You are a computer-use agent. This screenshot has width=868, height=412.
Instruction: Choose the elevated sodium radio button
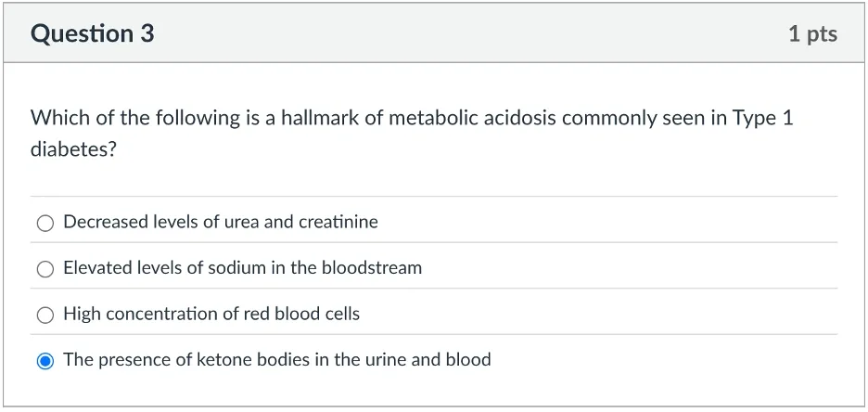point(45,269)
